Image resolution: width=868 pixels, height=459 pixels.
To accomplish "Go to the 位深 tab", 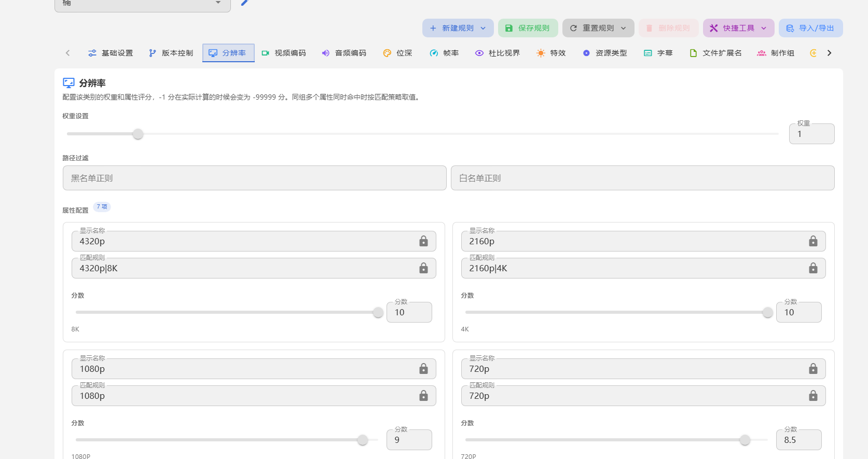I will tap(397, 53).
